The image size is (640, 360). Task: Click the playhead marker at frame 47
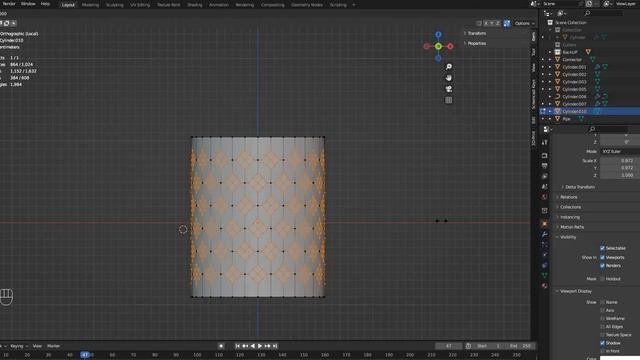click(85, 355)
